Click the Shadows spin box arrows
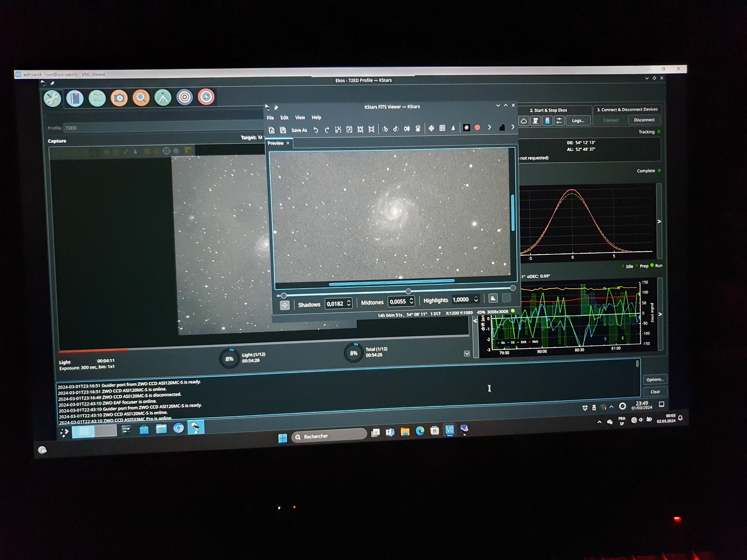Image resolution: width=747 pixels, height=560 pixels. tap(349, 303)
